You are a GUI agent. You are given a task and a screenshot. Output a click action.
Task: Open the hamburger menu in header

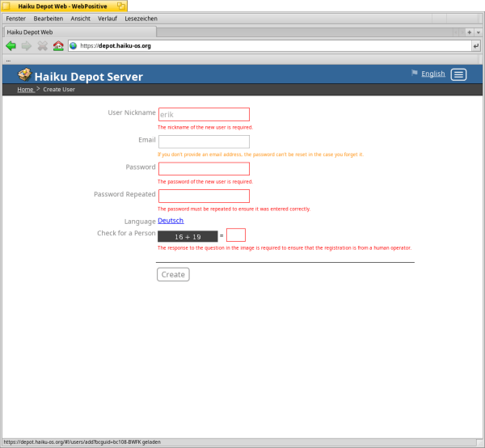[x=458, y=74]
